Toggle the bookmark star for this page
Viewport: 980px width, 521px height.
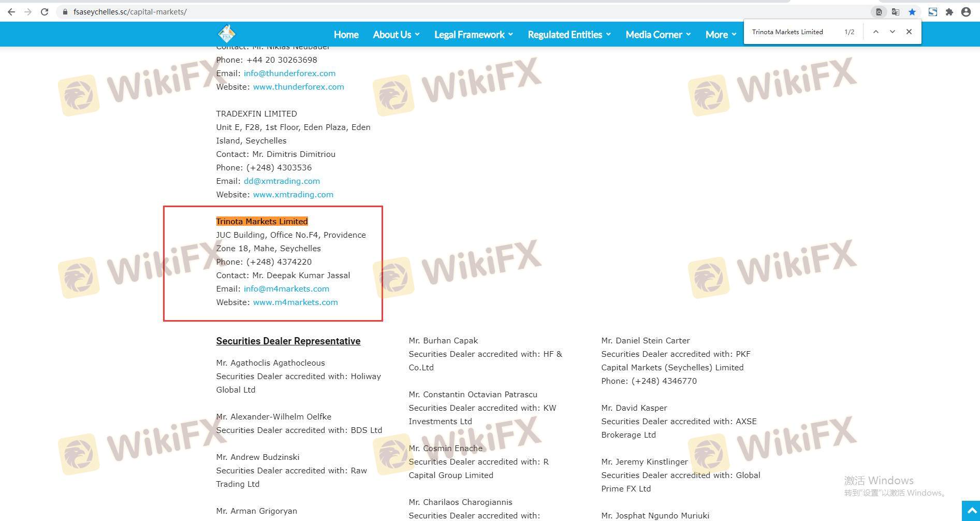click(912, 11)
